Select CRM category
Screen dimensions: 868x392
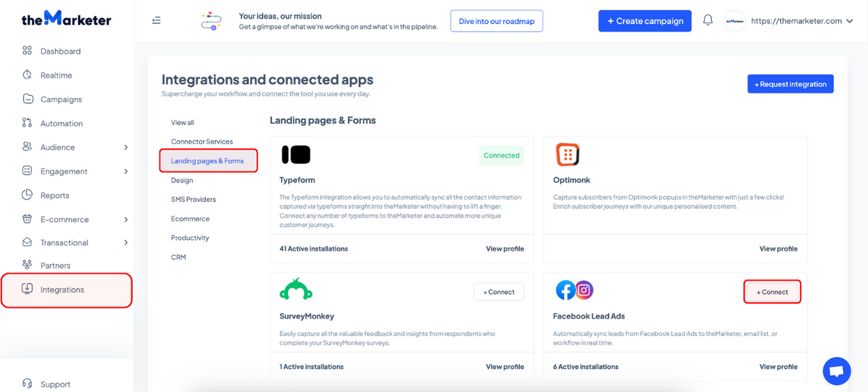pos(179,257)
